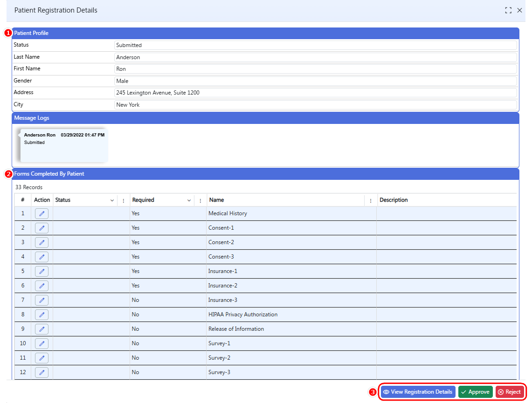
Task: Click Required value No for Survey-3
Action: (x=135, y=372)
